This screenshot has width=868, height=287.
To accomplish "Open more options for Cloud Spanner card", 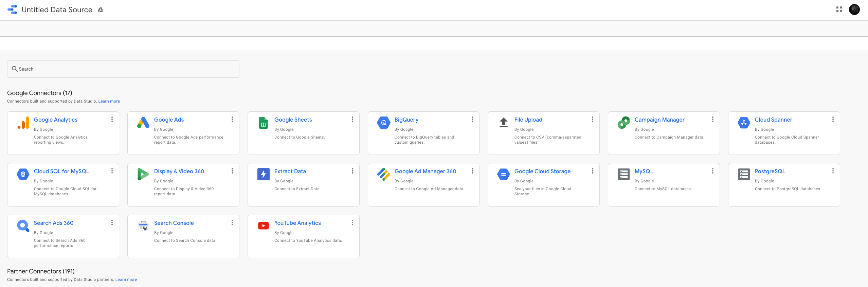I will pyautogui.click(x=833, y=120).
